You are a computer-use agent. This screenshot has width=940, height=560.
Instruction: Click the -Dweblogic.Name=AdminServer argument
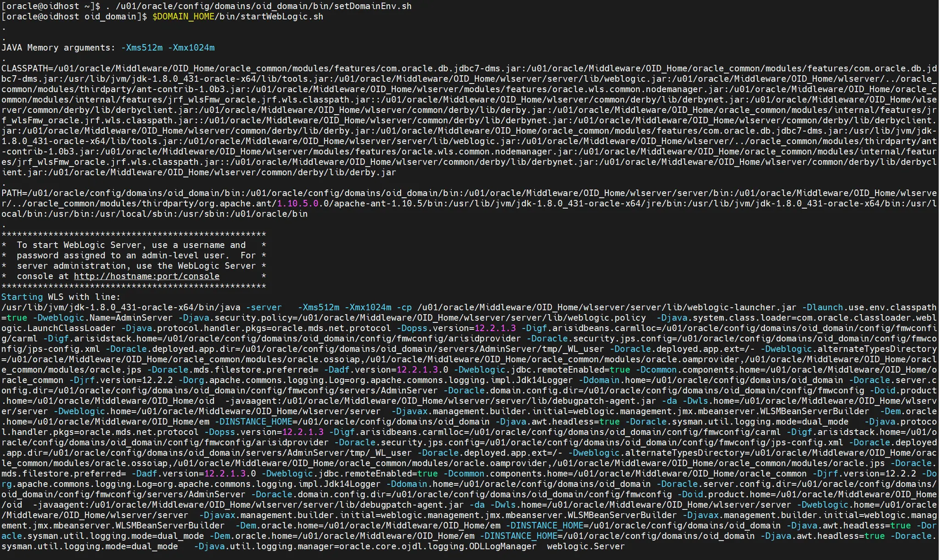[x=103, y=318]
